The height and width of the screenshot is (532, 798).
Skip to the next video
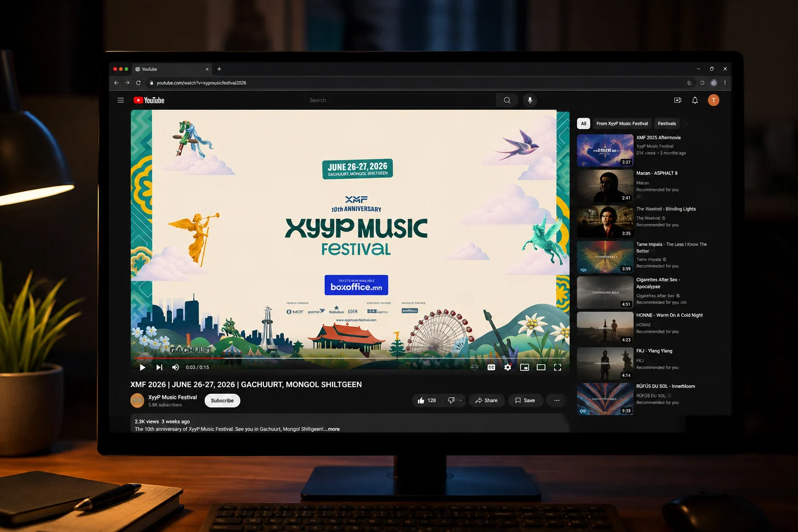pos(159,367)
